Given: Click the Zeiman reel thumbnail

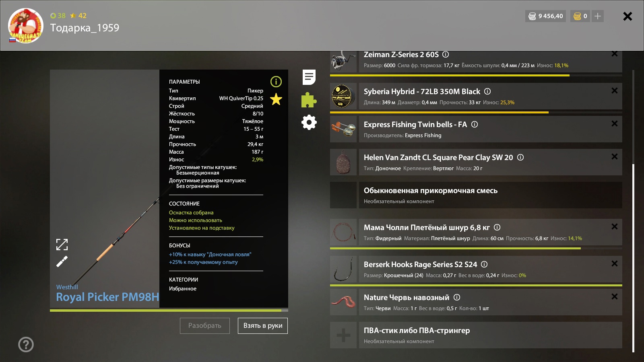Looking at the screenshot, I should click(343, 61).
